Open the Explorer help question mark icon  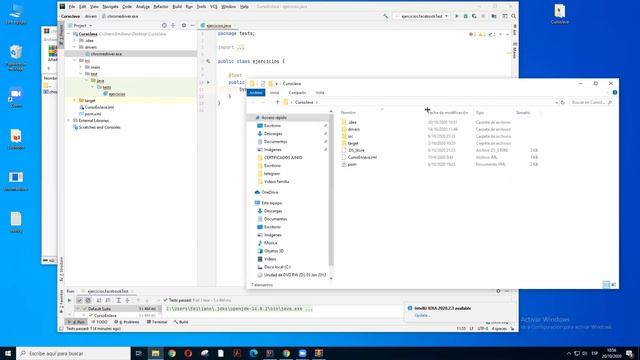tap(615, 93)
